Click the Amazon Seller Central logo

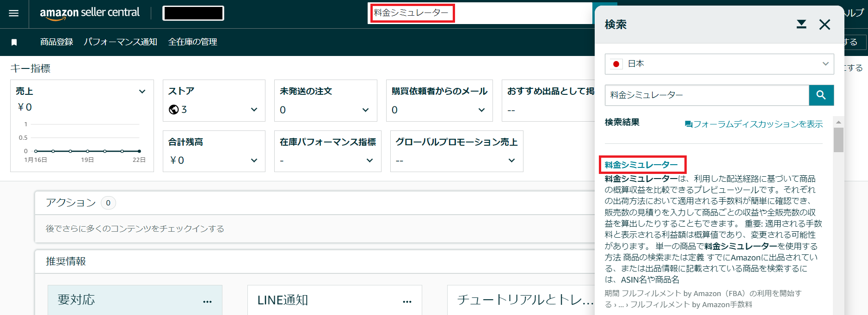(x=90, y=13)
